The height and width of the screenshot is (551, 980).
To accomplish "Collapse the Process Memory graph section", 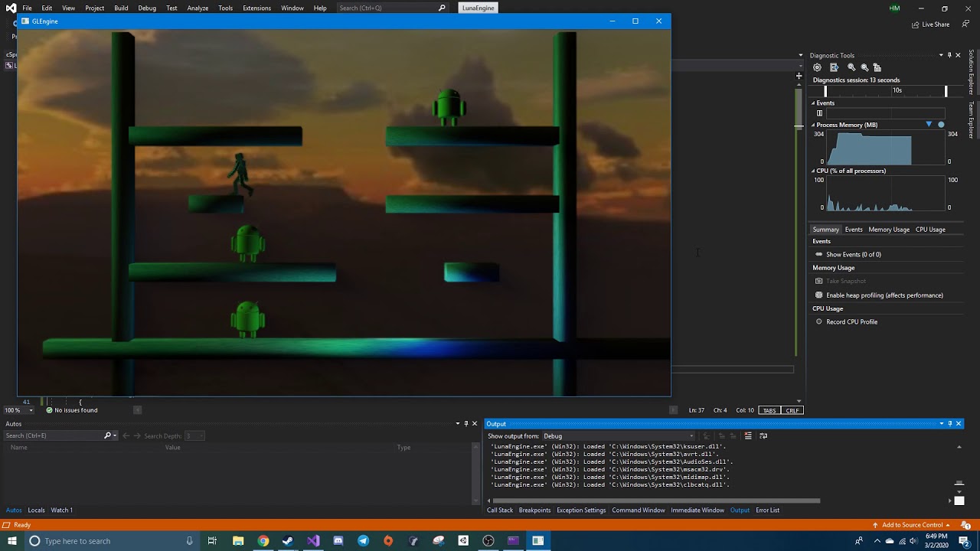I will click(x=814, y=125).
